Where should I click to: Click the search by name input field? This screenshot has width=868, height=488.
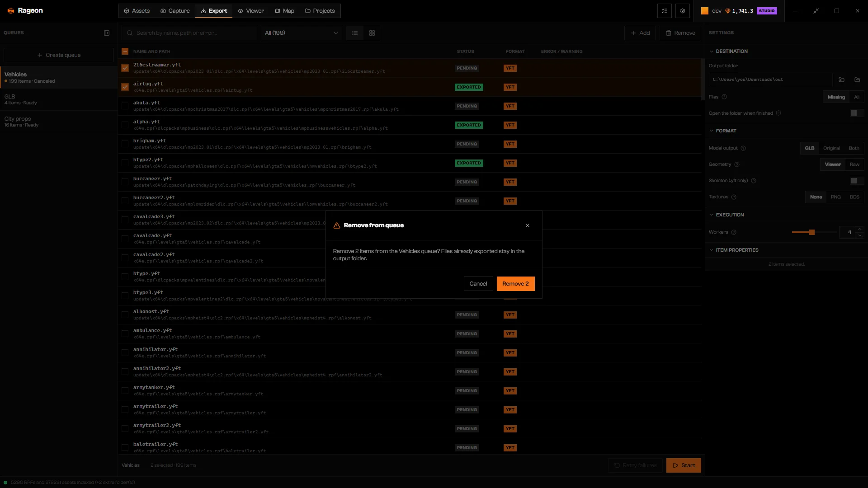(x=189, y=33)
